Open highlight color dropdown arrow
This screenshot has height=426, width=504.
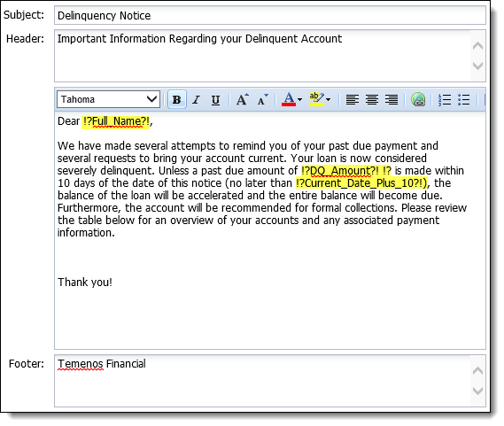[329, 100]
